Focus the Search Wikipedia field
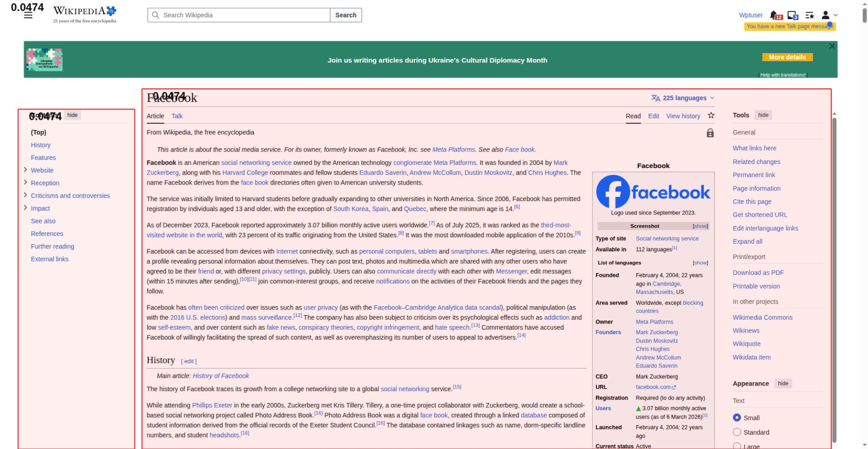868x449 pixels. (x=239, y=15)
